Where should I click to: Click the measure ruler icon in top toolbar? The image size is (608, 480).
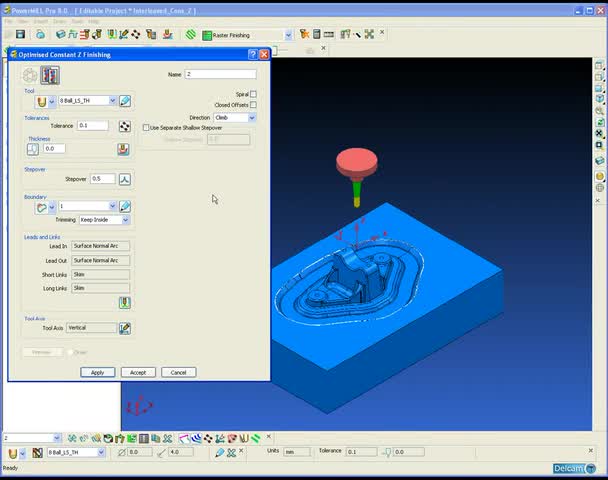click(329, 35)
